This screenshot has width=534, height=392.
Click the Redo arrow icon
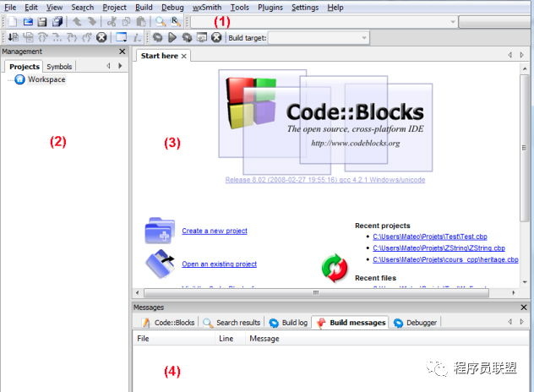(x=92, y=22)
